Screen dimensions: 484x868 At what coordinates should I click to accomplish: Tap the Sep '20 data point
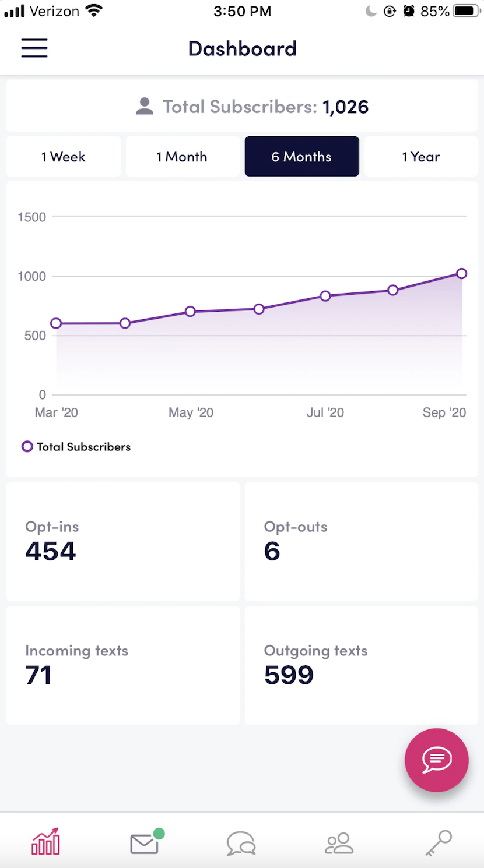[461, 274]
